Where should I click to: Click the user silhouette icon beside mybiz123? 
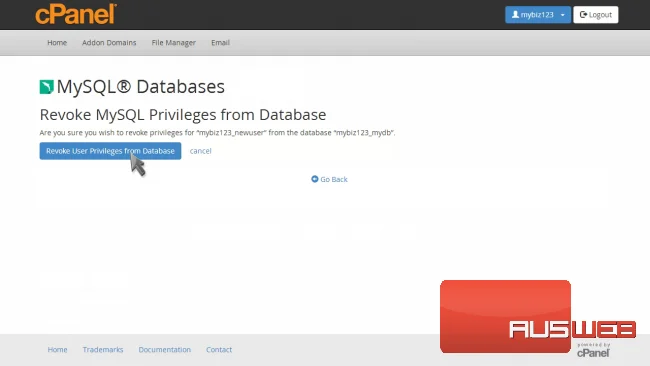click(515, 15)
